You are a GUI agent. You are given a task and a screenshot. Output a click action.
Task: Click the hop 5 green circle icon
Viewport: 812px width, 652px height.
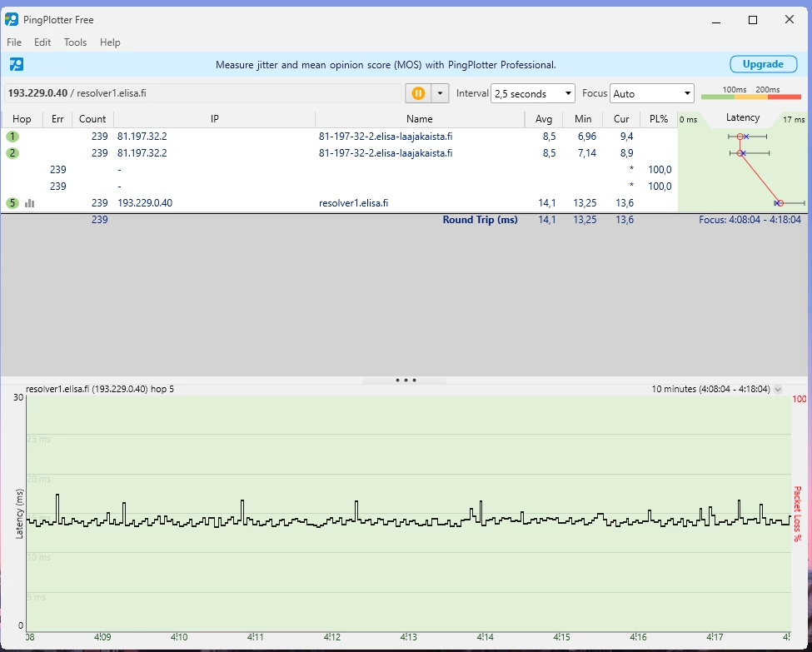(x=12, y=203)
